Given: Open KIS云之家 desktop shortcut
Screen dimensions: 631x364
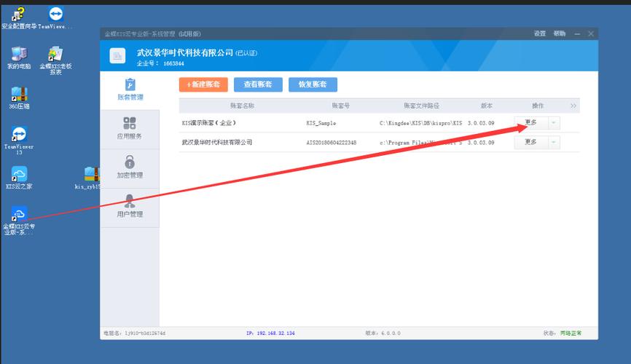Looking at the screenshot, I should tap(19, 178).
